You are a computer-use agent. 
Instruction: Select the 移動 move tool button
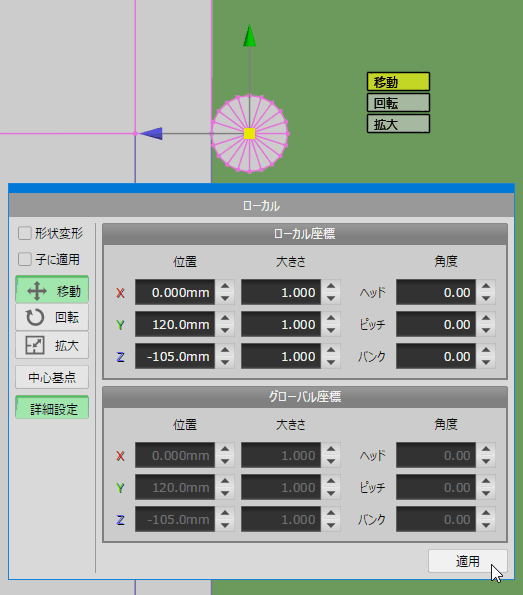[52, 290]
